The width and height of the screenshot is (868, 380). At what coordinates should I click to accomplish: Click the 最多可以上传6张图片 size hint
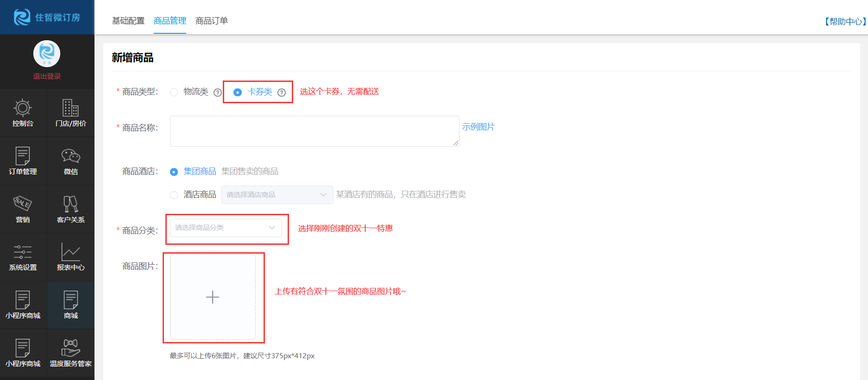coord(242,355)
